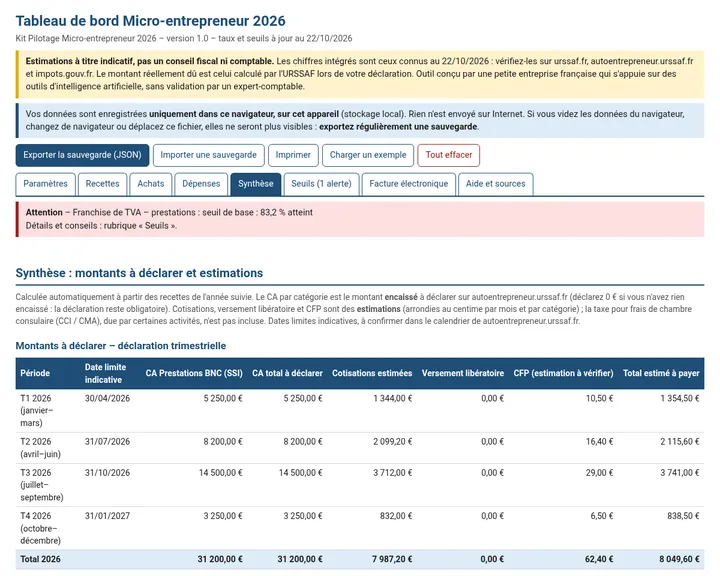Click cotisations value 3 712,00 €
The width and height of the screenshot is (720, 576).
click(393, 473)
